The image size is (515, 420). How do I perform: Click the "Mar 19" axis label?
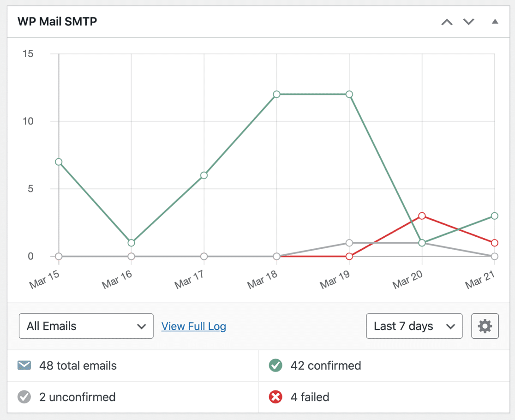pyautogui.click(x=335, y=279)
